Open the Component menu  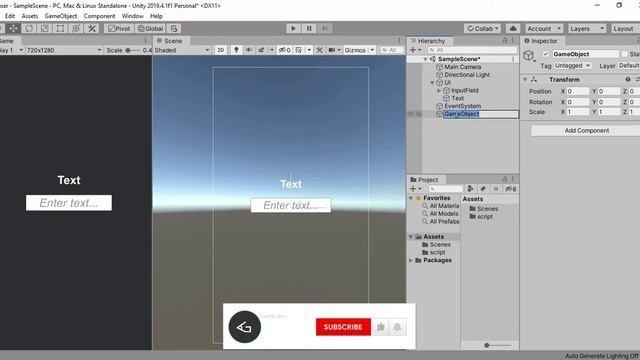tap(99, 16)
